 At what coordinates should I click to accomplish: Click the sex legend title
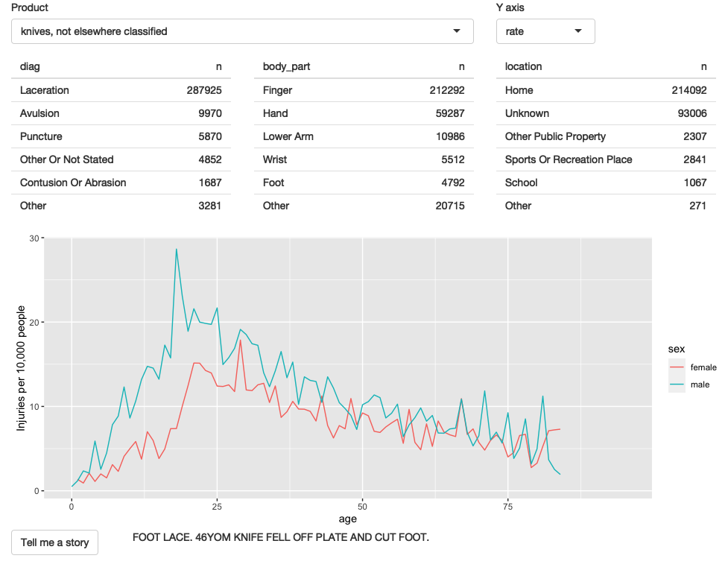677,349
